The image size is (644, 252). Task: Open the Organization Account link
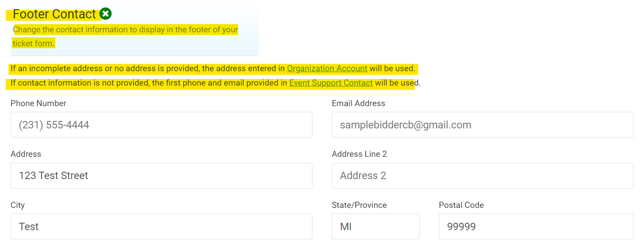pos(327,69)
